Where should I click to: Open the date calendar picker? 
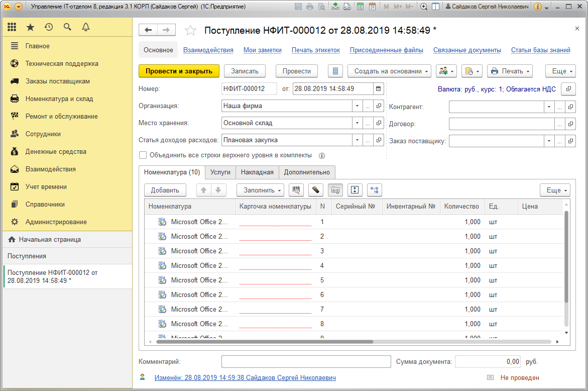379,89
